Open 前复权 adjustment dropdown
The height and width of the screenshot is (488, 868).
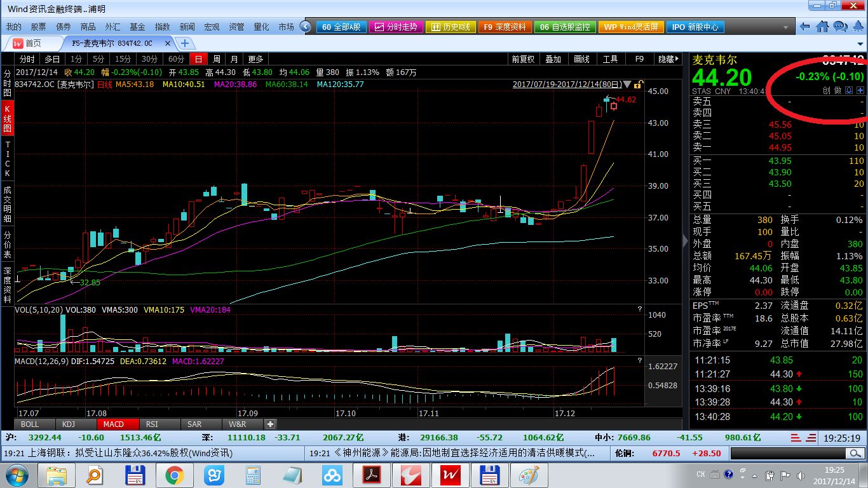click(x=523, y=59)
